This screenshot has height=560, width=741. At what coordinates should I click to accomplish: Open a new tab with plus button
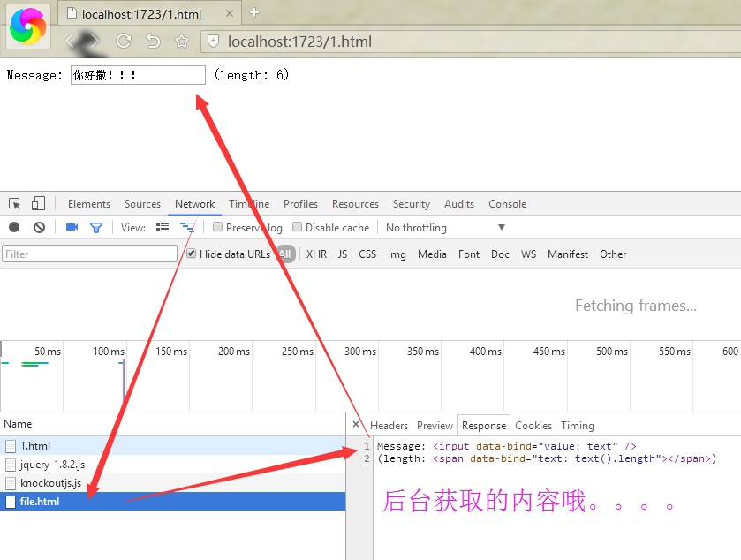click(x=254, y=12)
